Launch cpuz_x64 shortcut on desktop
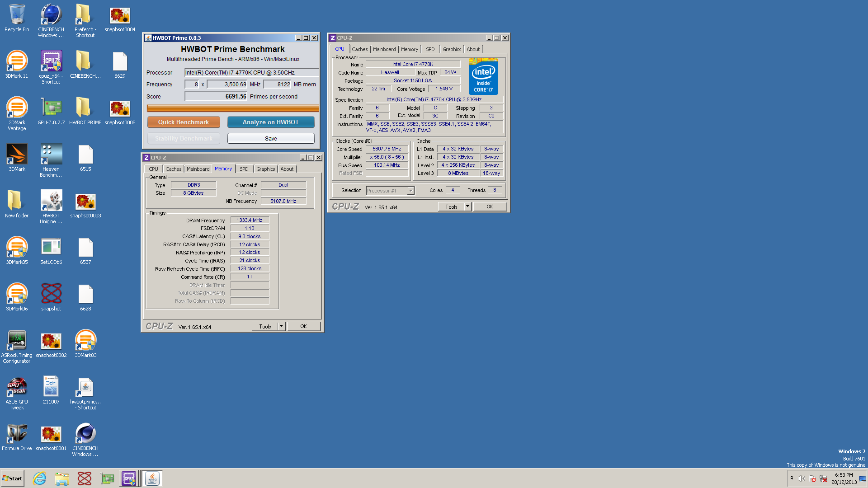Screen dimensions: 868x488 (x=51, y=67)
